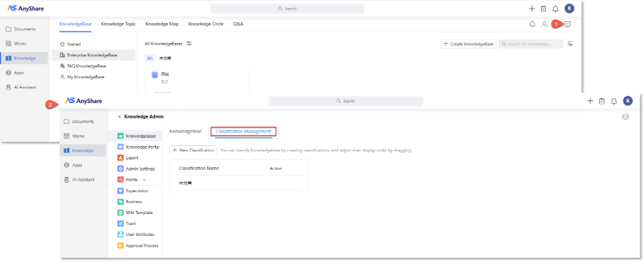The width and height of the screenshot is (644, 271).
Task: Select FAQ KnowledgeBase in the sidebar
Action: tap(86, 66)
